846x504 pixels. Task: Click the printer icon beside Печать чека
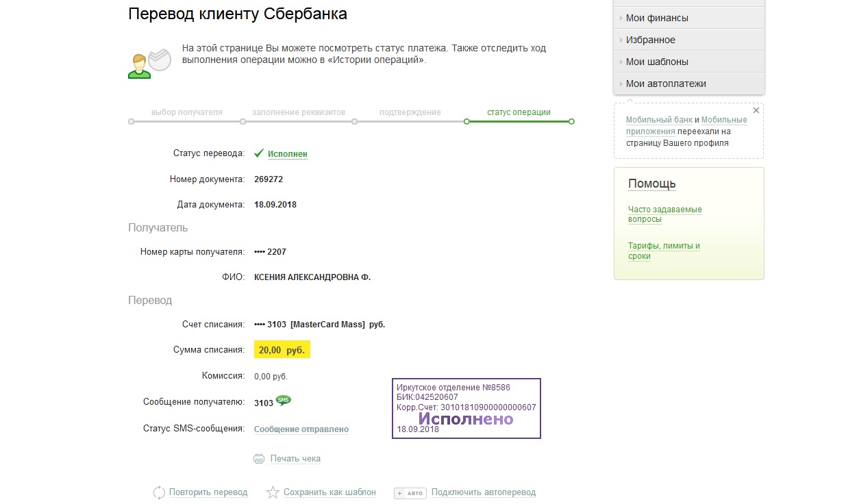point(258,459)
